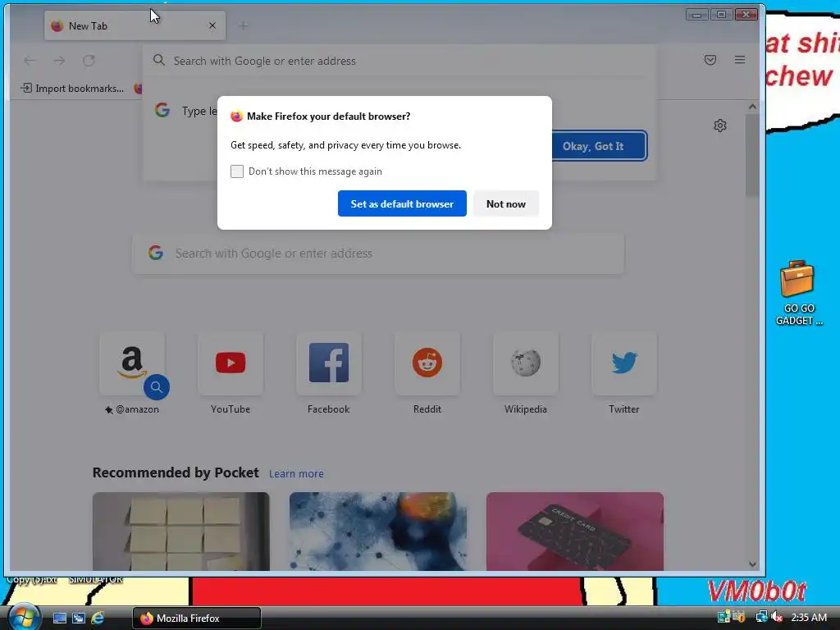This screenshot has width=840, height=630.
Task: Open the credit card Pocket article thumbnail
Action: tap(575, 532)
